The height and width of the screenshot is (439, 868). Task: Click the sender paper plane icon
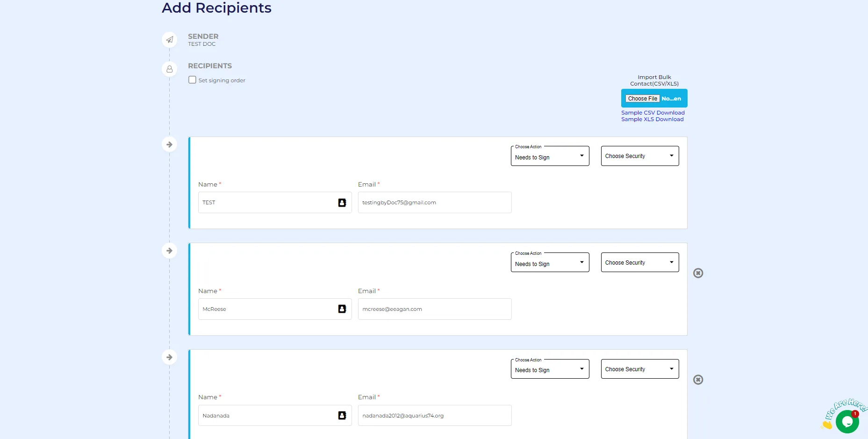(169, 40)
